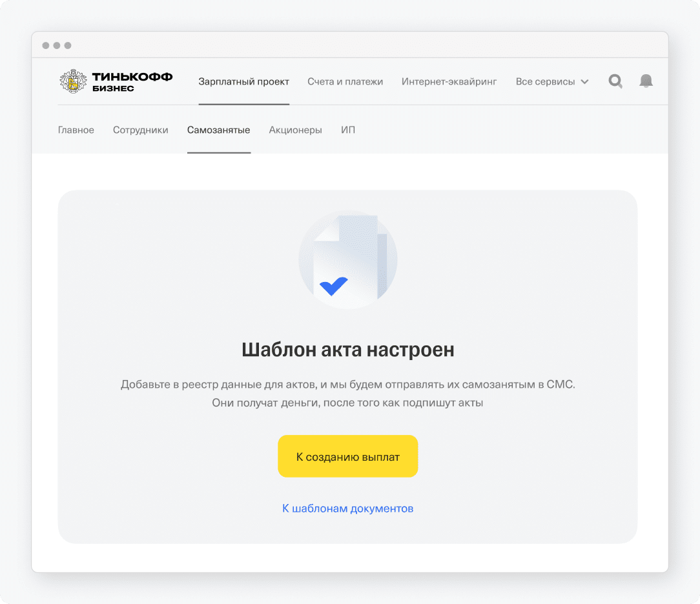700x604 pixels.
Task: Switch to the Сотрудники tab
Action: pos(141,130)
